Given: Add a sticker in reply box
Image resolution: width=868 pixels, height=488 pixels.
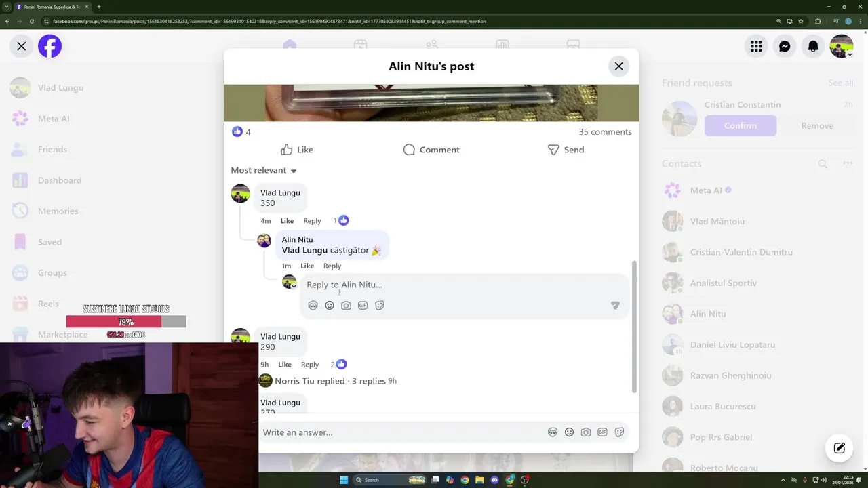Looking at the screenshot, I should pyautogui.click(x=380, y=306).
